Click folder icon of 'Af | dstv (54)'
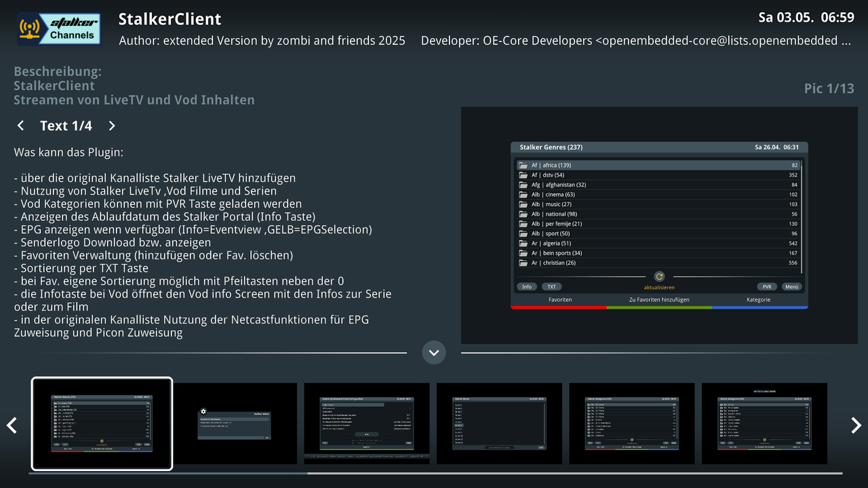The height and width of the screenshot is (488, 868). click(x=523, y=175)
